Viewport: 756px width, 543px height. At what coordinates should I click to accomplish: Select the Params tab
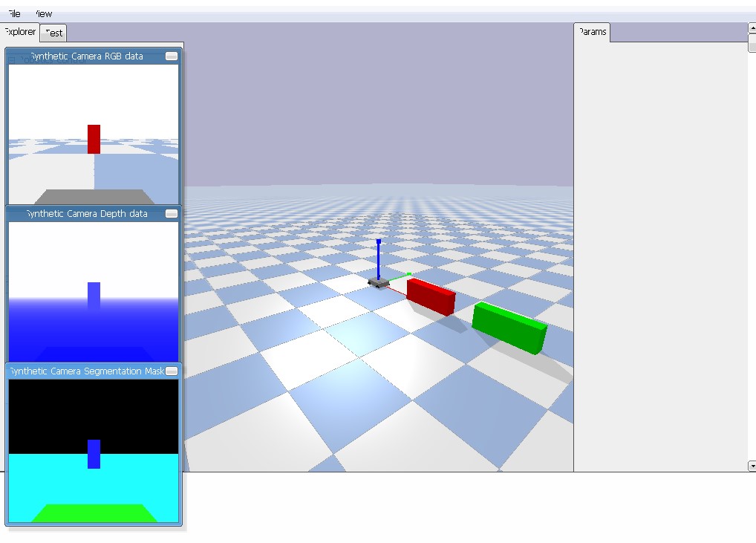coord(592,32)
